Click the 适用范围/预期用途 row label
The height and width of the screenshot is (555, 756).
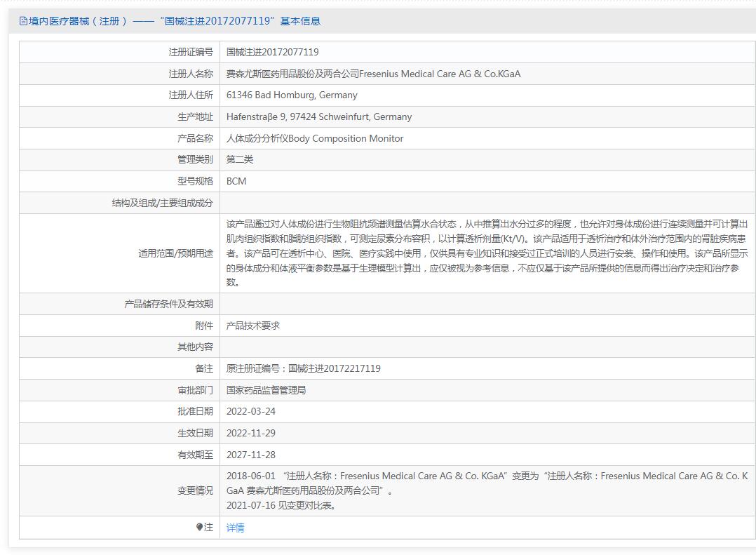pos(175,253)
